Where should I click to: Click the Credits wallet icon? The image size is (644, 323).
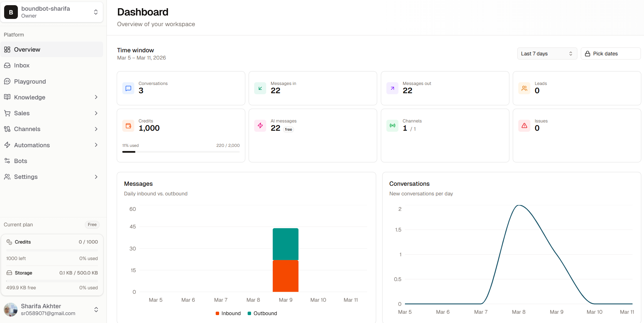click(x=128, y=126)
